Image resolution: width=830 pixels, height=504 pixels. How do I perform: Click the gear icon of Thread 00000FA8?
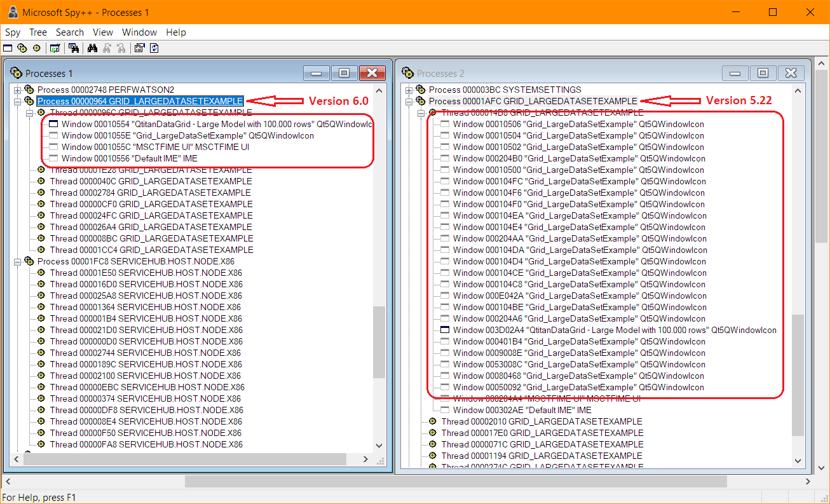41,444
